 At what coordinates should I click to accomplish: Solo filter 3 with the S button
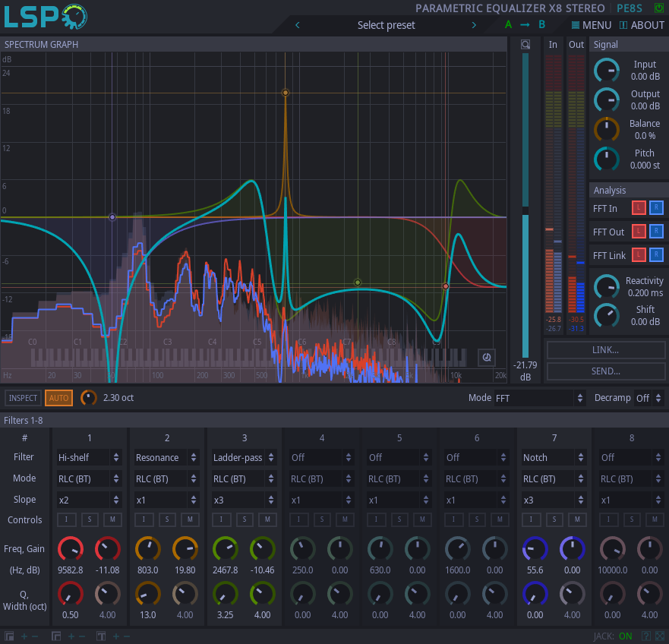pos(245,519)
